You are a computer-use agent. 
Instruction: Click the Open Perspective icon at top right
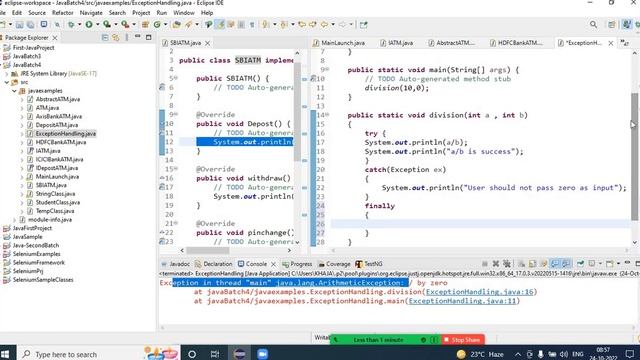[611, 24]
